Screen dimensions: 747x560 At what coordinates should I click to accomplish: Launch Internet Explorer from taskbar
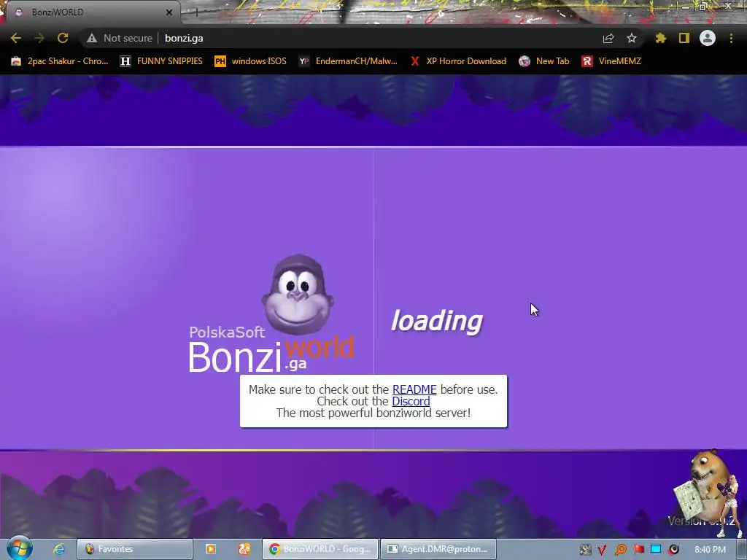click(58, 549)
